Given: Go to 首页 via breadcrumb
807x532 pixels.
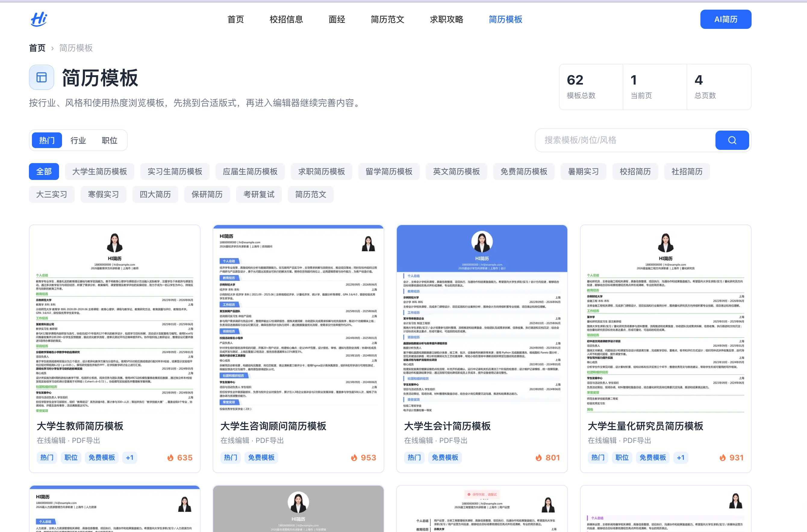Looking at the screenshot, I should pyautogui.click(x=37, y=48).
